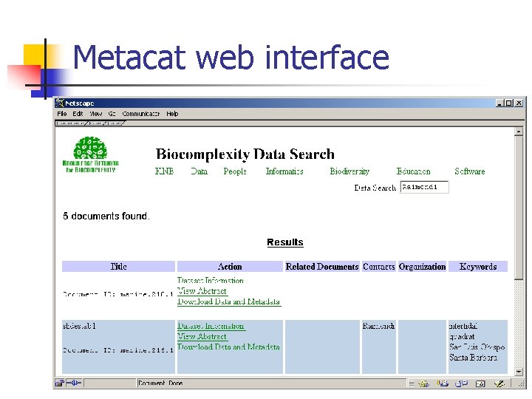Image resolution: width=532 pixels, height=399 pixels.
Task: Open the Education navigation link
Action: click(413, 171)
